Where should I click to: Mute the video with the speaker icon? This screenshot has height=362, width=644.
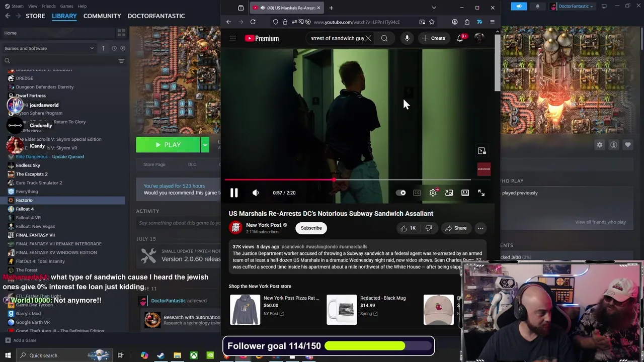[256, 193]
